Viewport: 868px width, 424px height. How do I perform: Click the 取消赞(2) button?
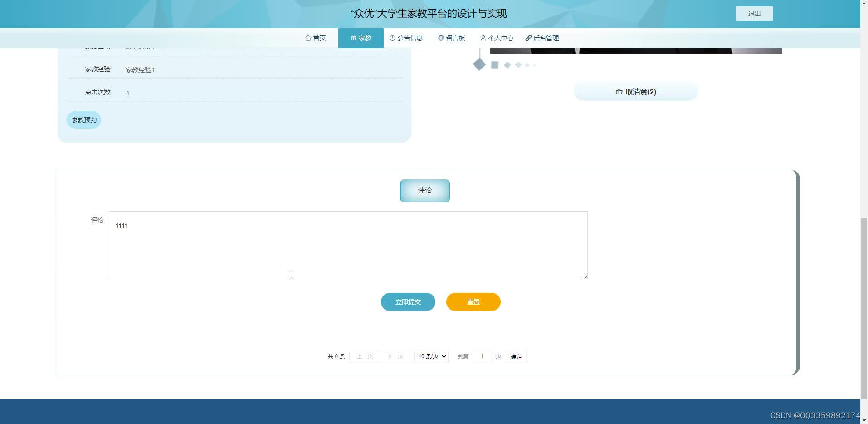(636, 92)
